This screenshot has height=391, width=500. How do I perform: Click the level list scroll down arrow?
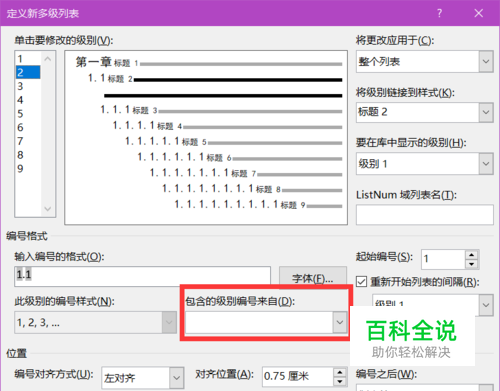[x=48, y=209]
